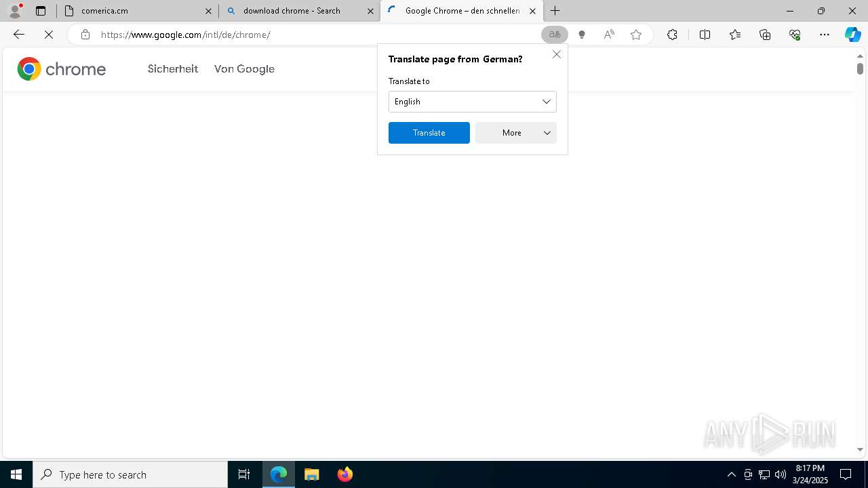
Task: Show hidden system tray icons
Action: click(731, 474)
